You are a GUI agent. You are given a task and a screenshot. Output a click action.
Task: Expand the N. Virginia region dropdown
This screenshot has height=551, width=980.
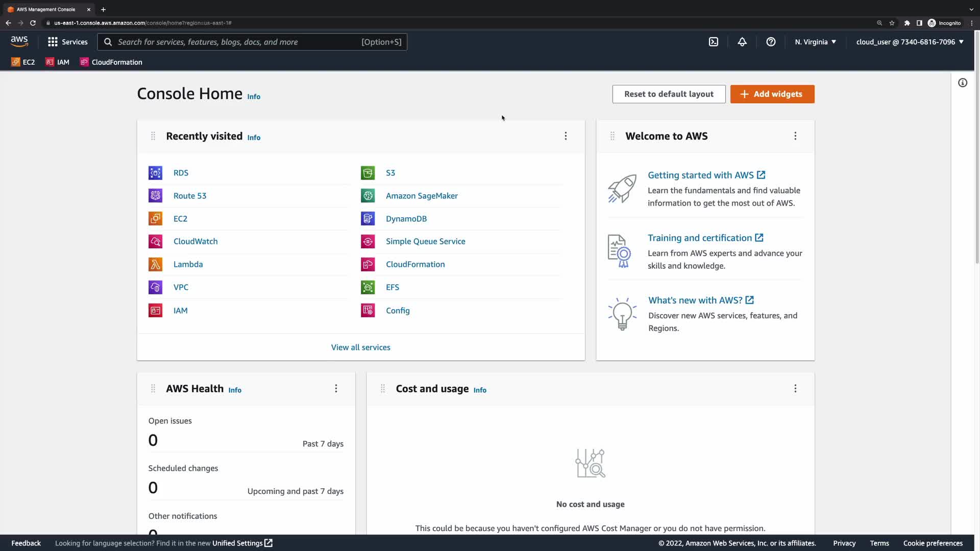tap(815, 42)
